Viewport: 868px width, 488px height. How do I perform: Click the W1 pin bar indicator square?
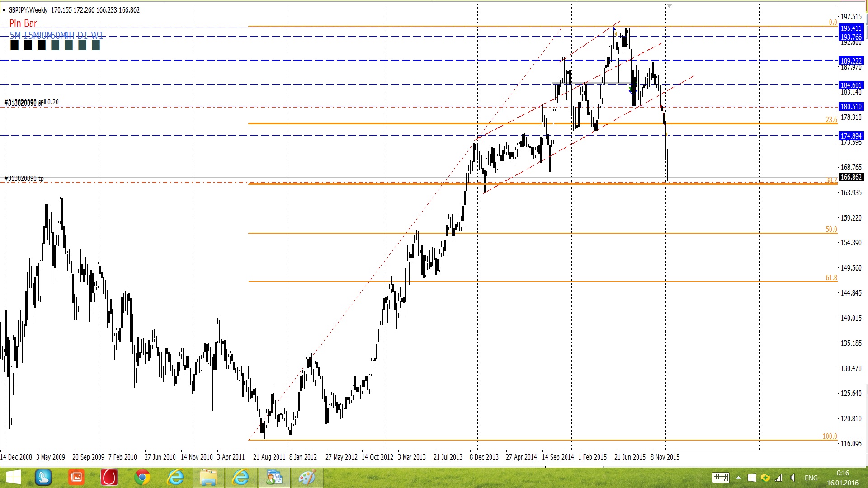click(96, 45)
